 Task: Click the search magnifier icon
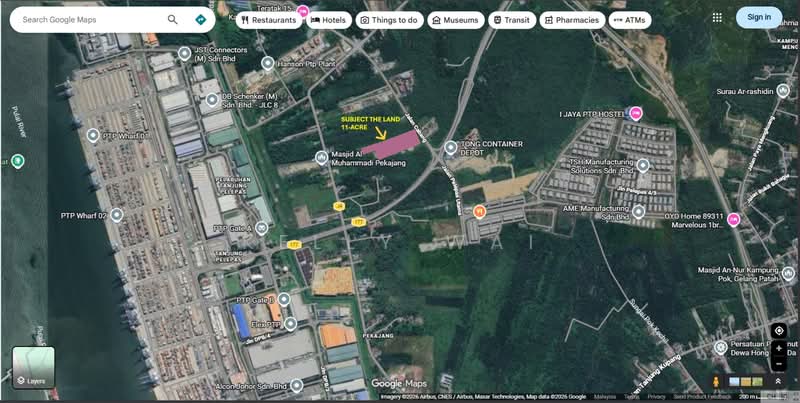pyautogui.click(x=172, y=20)
